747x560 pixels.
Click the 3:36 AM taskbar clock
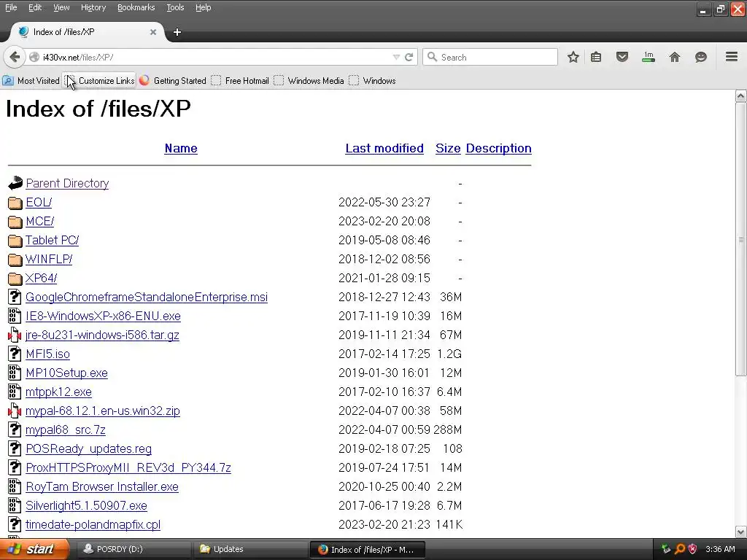click(720, 549)
